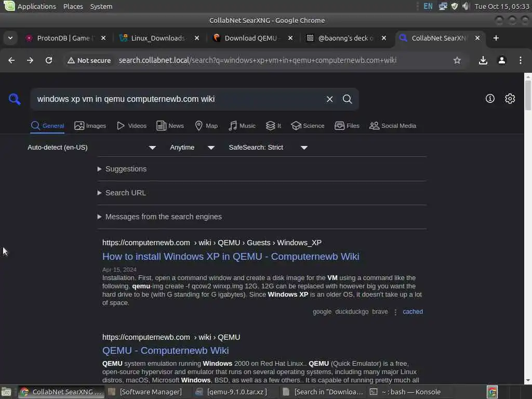Close the CollabNet SearXNG tab
532x399 pixels.
pyautogui.click(x=477, y=38)
